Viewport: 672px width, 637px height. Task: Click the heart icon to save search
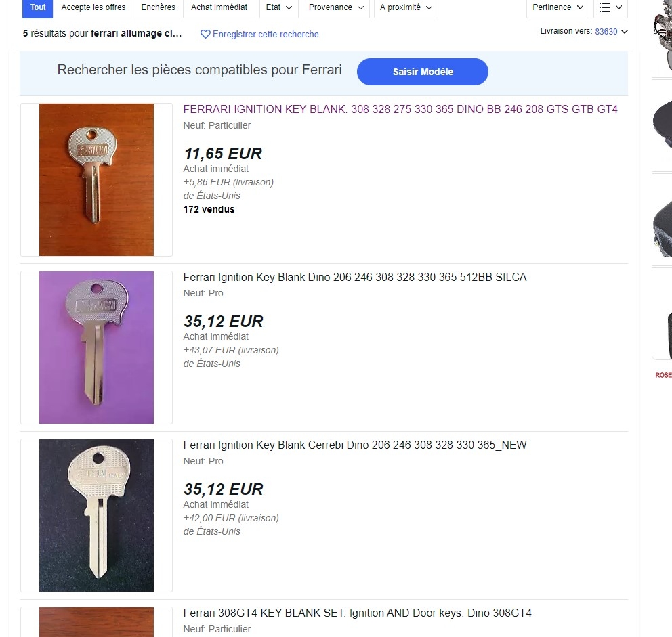click(205, 35)
